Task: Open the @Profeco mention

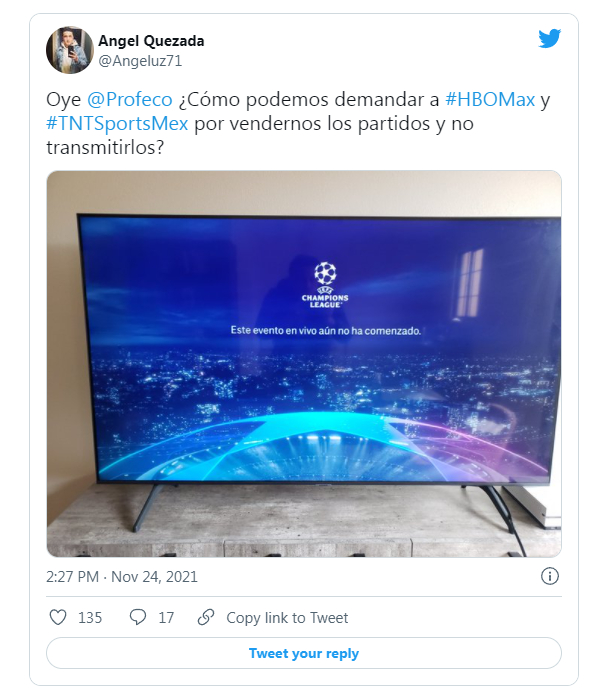Action: pyautogui.click(x=130, y=99)
